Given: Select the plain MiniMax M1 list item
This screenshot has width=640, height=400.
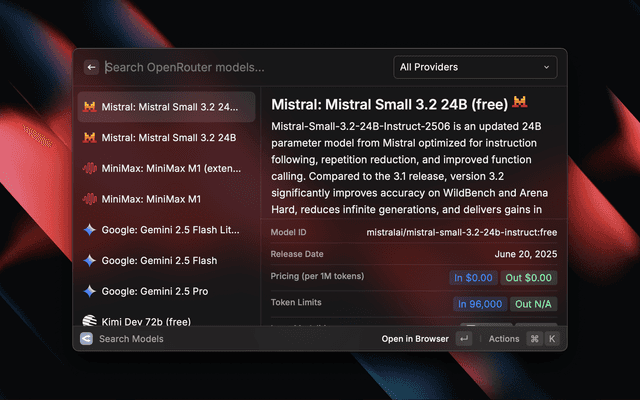Looking at the screenshot, I should [167, 199].
